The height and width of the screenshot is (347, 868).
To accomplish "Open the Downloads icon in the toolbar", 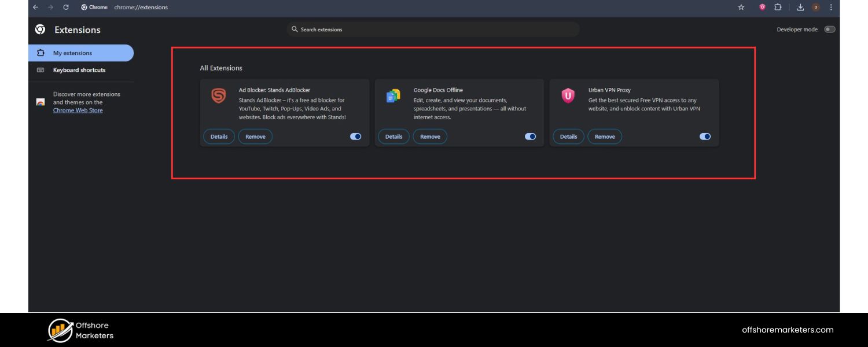I will click(800, 7).
